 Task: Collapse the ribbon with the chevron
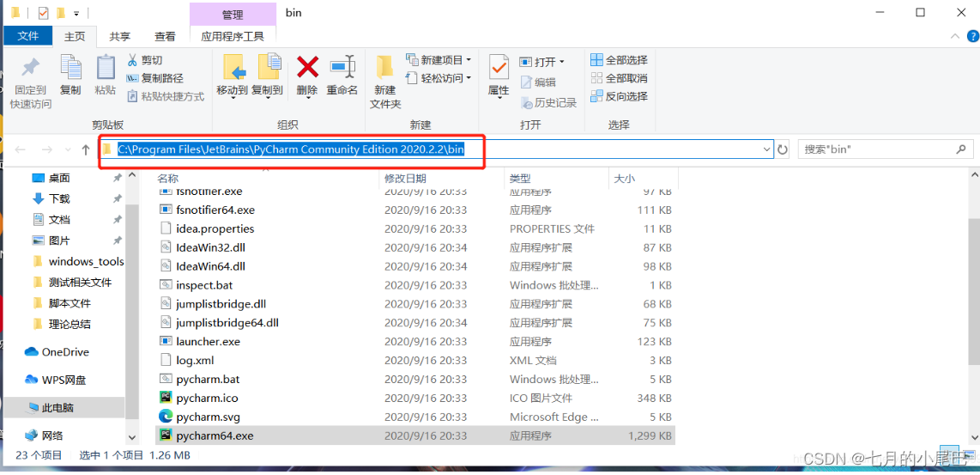(955, 38)
